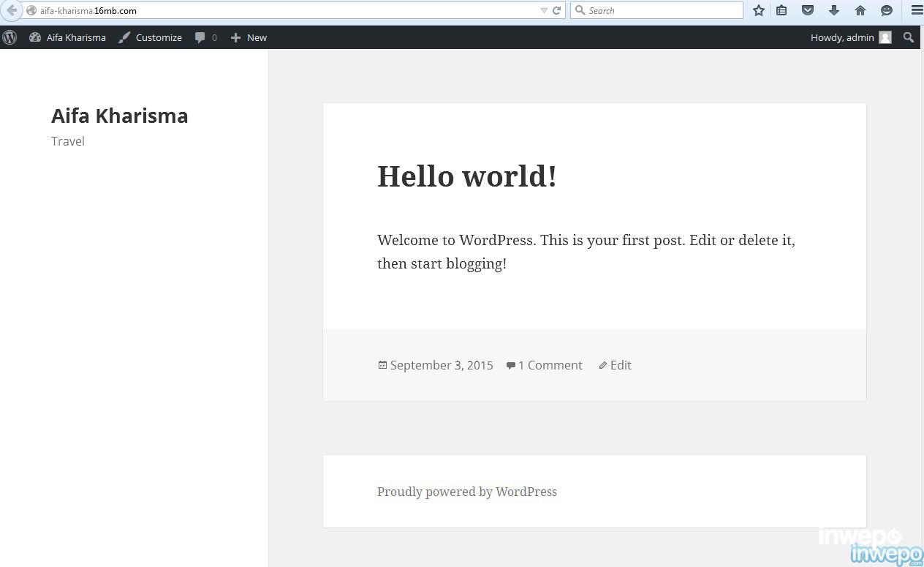
Task: Open the WordPress logo menu
Action: coord(10,37)
